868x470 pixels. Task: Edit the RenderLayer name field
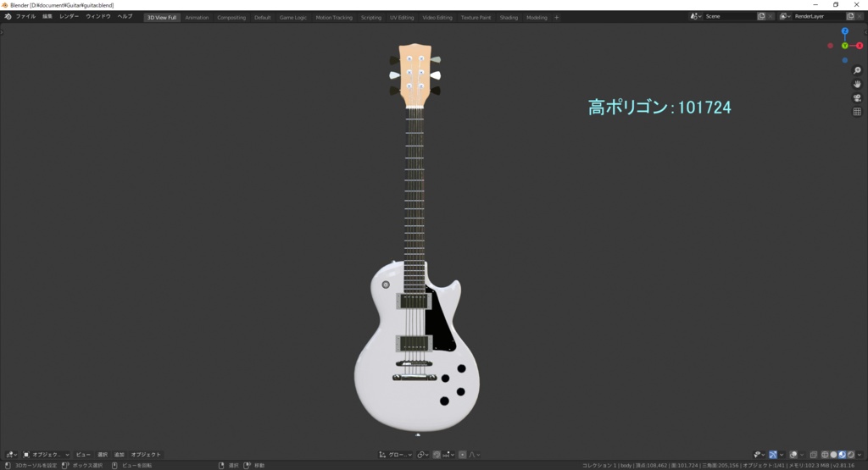(x=819, y=17)
